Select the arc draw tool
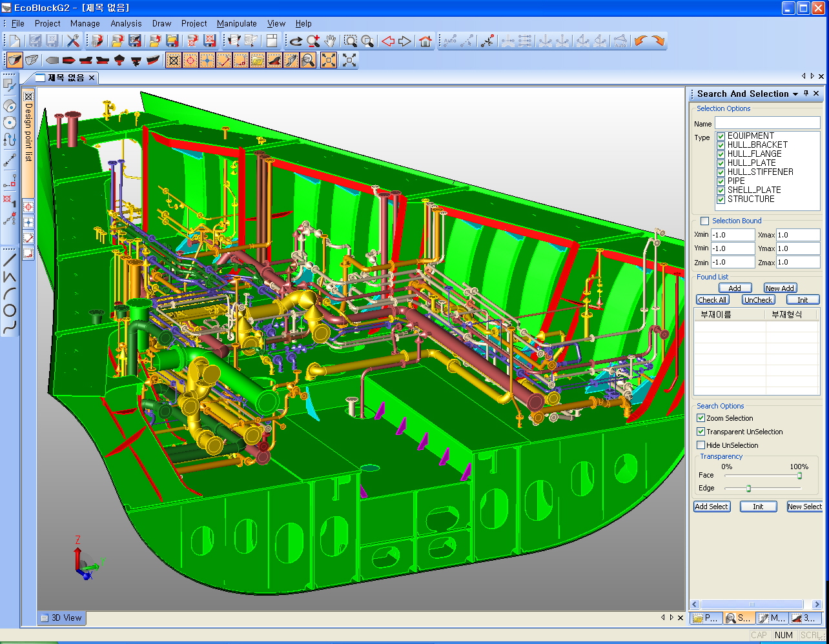 (10, 294)
